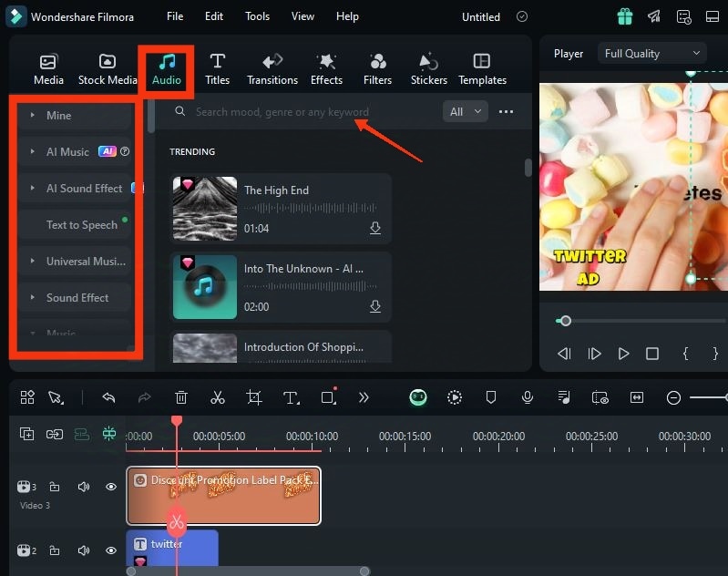The image size is (728, 576).
Task: Open the Edit menu
Action: click(x=214, y=16)
